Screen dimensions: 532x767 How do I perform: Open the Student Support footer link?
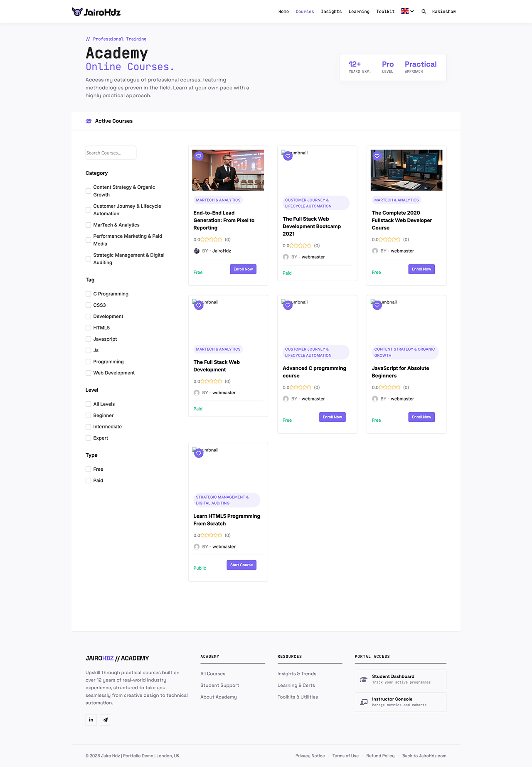click(x=220, y=686)
